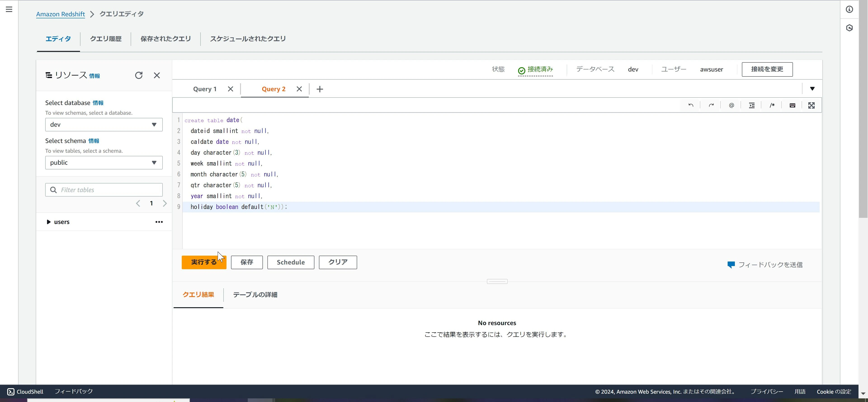Open the Select schema dropdown
The image size is (868, 402).
pyautogui.click(x=104, y=163)
